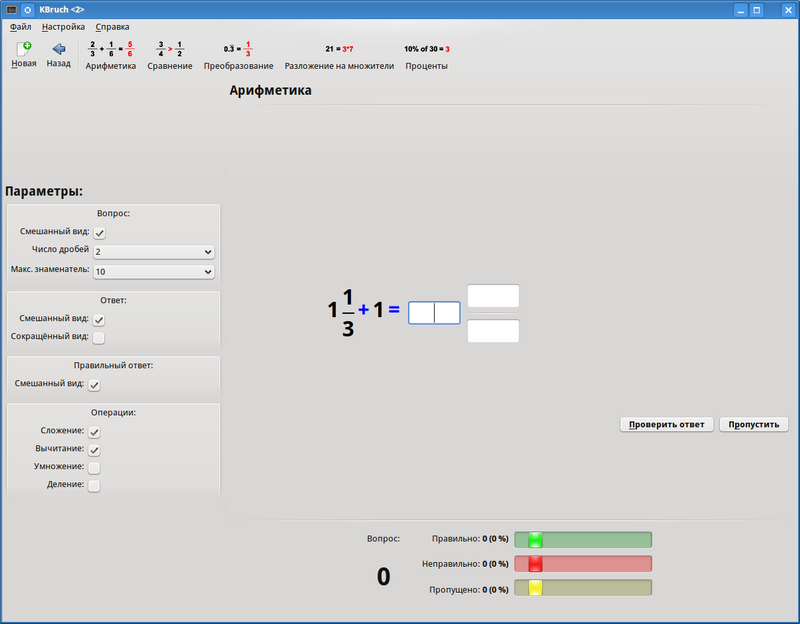The width and height of the screenshot is (800, 624).
Task: Open the Сравнение exercise icon
Action: 170,49
